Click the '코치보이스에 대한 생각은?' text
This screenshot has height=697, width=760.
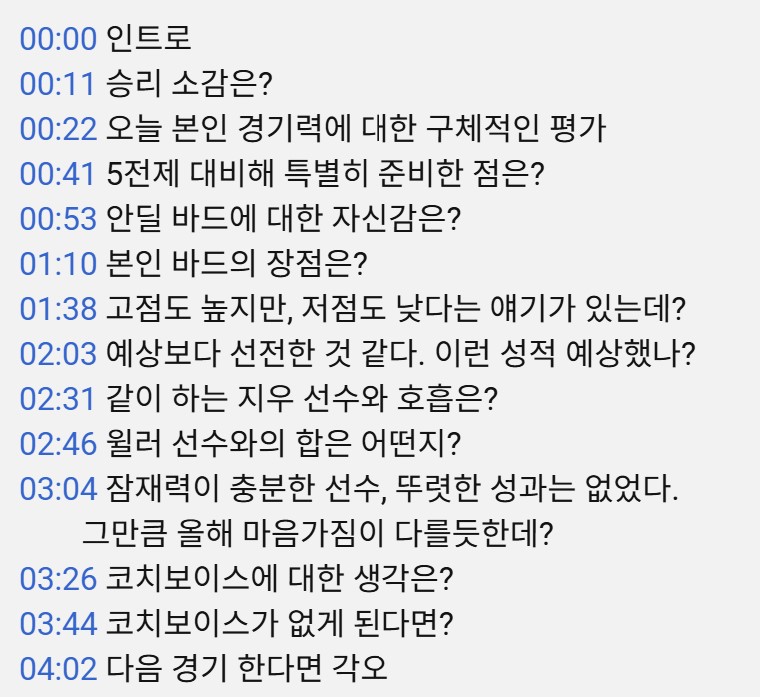coord(281,579)
